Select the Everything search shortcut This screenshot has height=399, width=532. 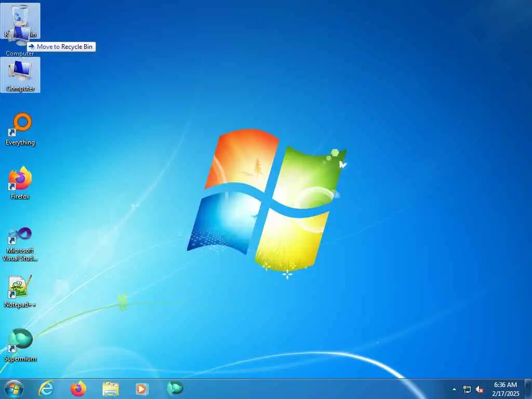pyautogui.click(x=20, y=129)
